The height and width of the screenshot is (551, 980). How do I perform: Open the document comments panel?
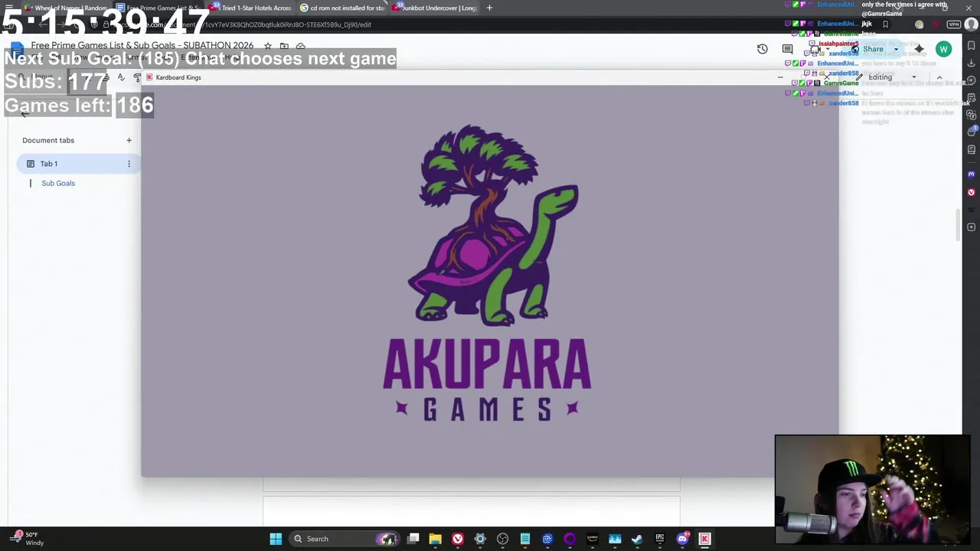[x=787, y=49]
